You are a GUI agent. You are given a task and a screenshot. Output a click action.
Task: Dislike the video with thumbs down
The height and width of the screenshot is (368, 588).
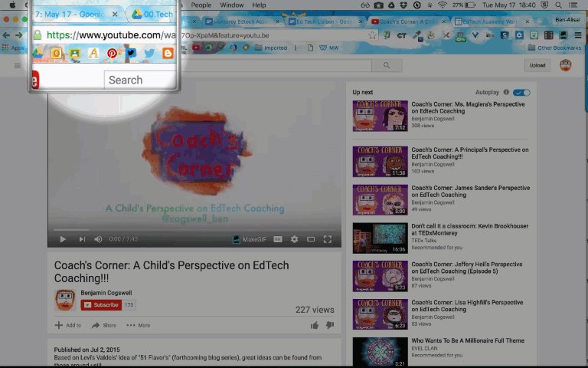coord(330,325)
